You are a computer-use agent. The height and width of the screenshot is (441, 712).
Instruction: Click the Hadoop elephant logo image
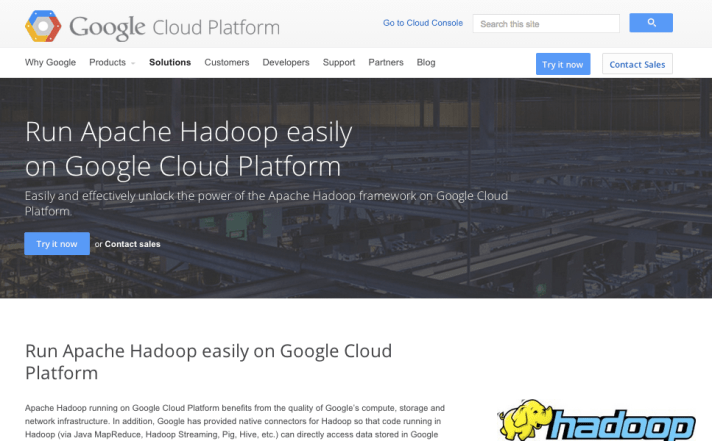596,420
